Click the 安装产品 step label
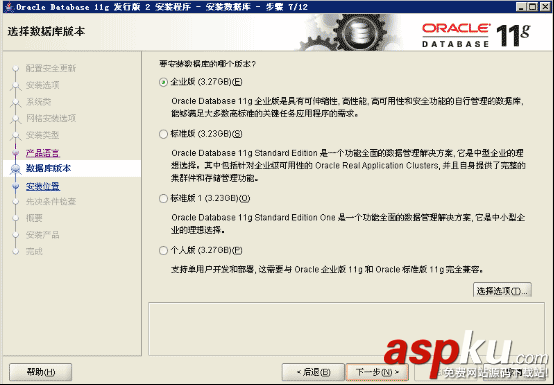The image size is (554, 385). [x=42, y=235]
